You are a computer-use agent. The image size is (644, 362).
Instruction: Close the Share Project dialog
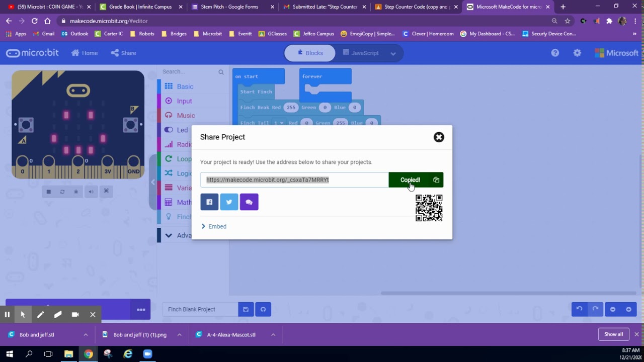tap(439, 137)
